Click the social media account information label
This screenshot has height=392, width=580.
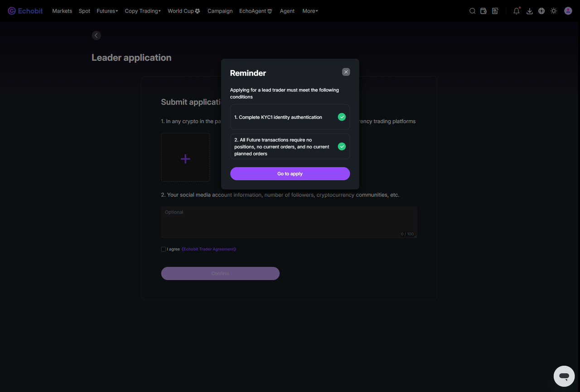[x=280, y=195]
